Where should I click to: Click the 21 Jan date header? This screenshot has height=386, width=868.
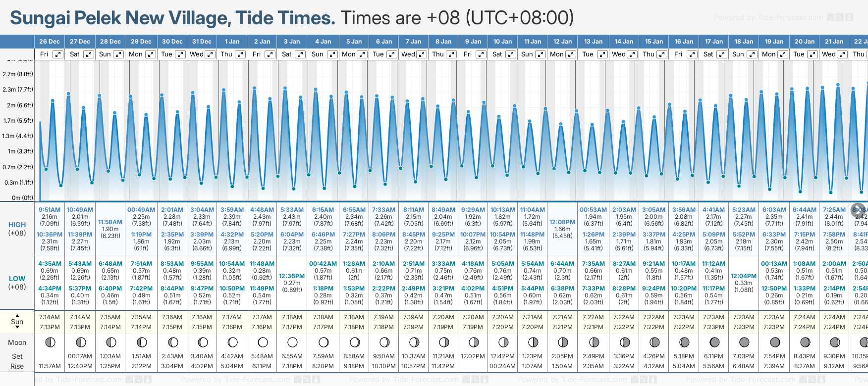point(834,42)
